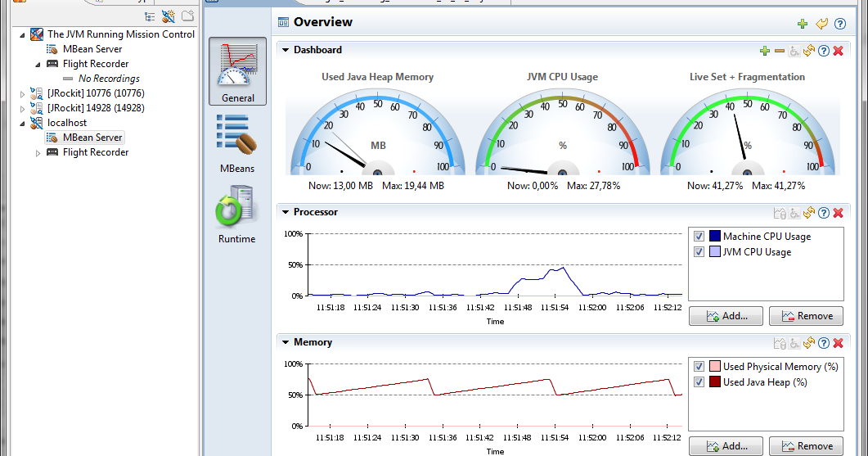Click The JVM Running Mission Control icon

pos(37,34)
